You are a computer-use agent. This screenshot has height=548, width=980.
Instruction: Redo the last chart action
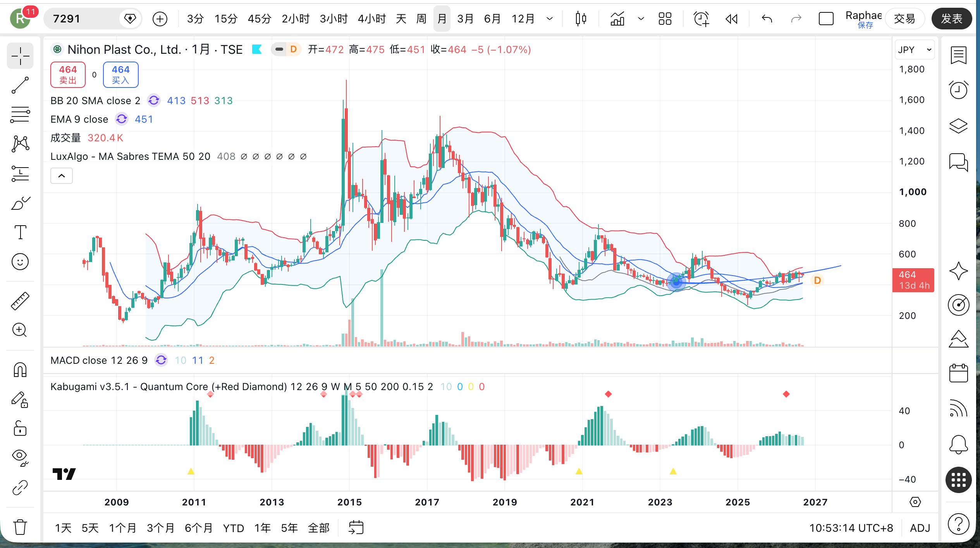pos(796,19)
